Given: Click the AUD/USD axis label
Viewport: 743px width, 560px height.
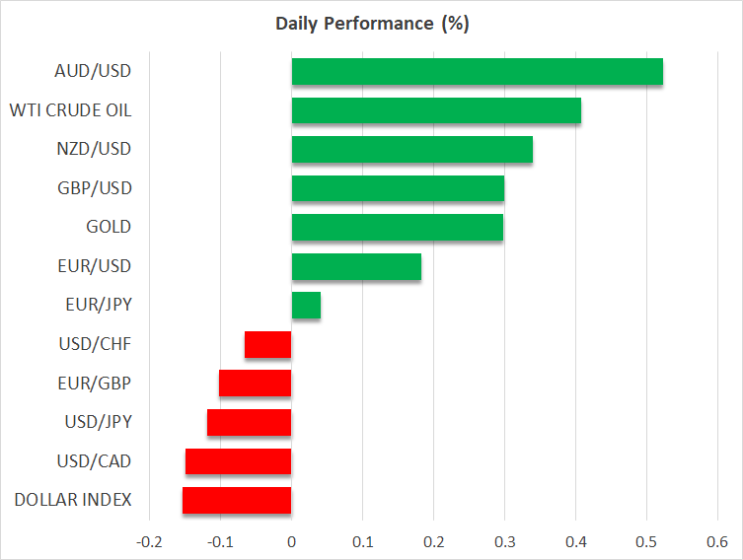Looking at the screenshot, I should pyautogui.click(x=95, y=71).
